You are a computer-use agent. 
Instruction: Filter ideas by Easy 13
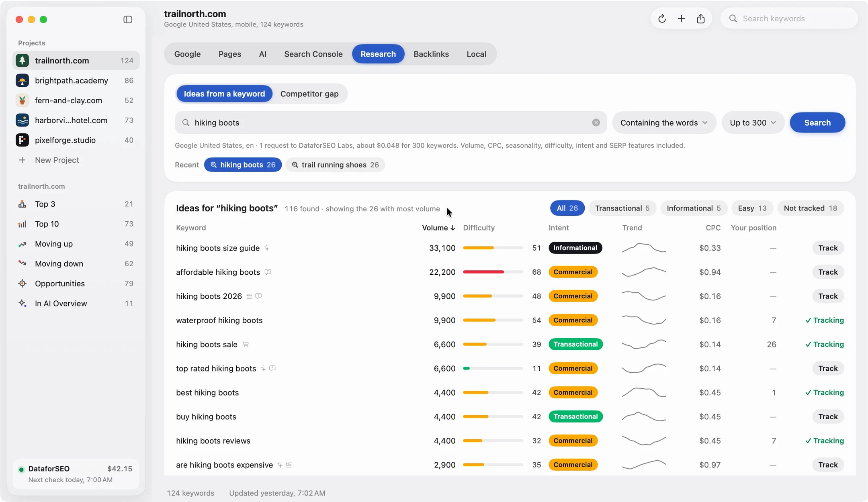pyautogui.click(x=752, y=208)
